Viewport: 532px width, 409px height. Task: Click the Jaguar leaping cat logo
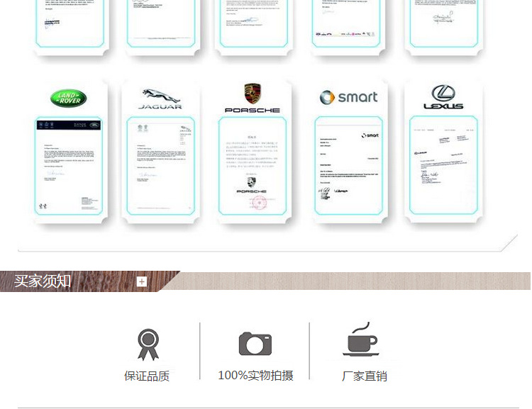[160, 96]
